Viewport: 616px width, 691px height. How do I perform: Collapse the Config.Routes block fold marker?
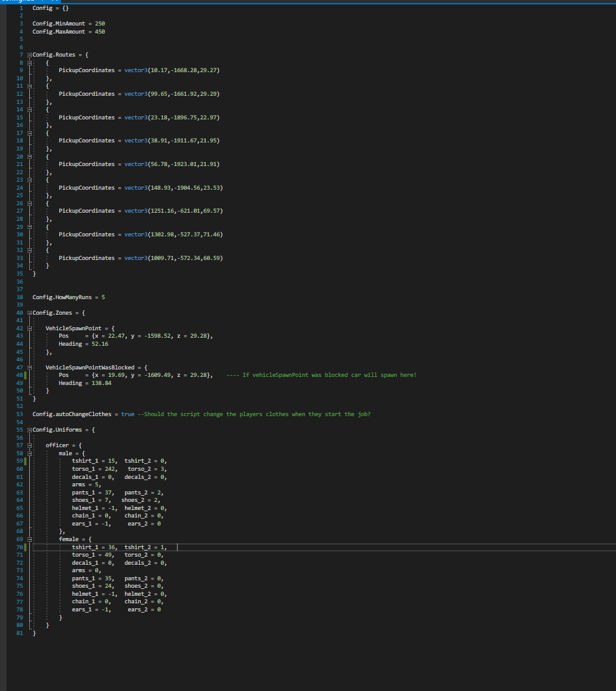[29, 55]
